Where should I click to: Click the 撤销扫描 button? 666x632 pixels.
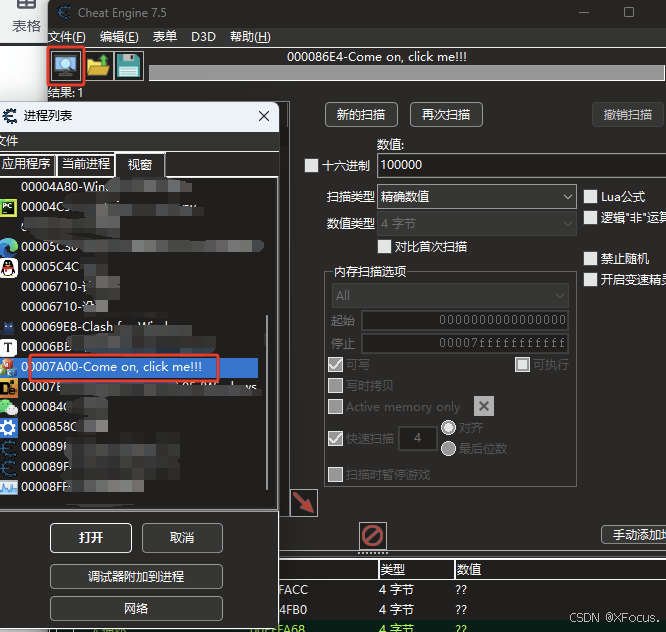tap(628, 115)
